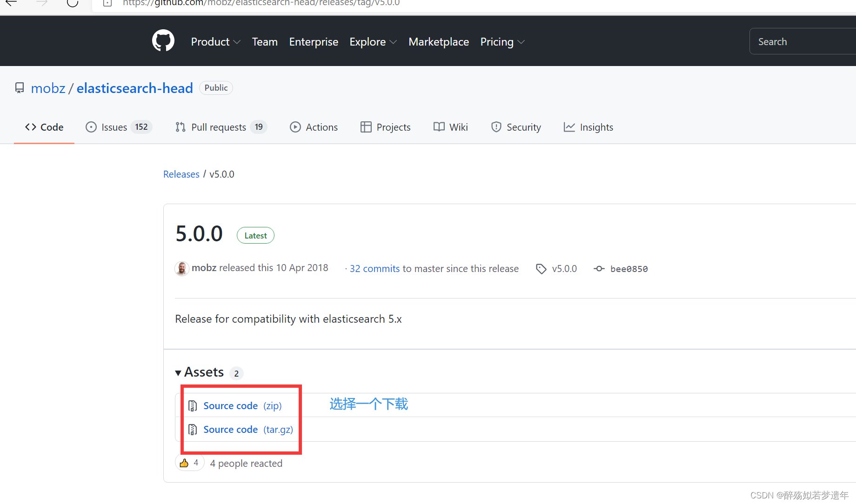Focus the GitHub Search field
This screenshot has height=504, width=856.
click(802, 41)
